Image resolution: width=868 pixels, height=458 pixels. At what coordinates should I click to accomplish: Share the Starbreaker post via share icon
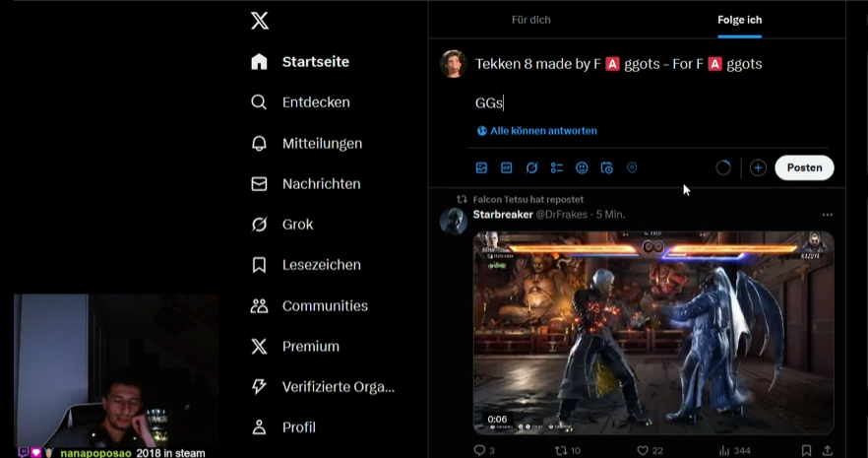827,451
